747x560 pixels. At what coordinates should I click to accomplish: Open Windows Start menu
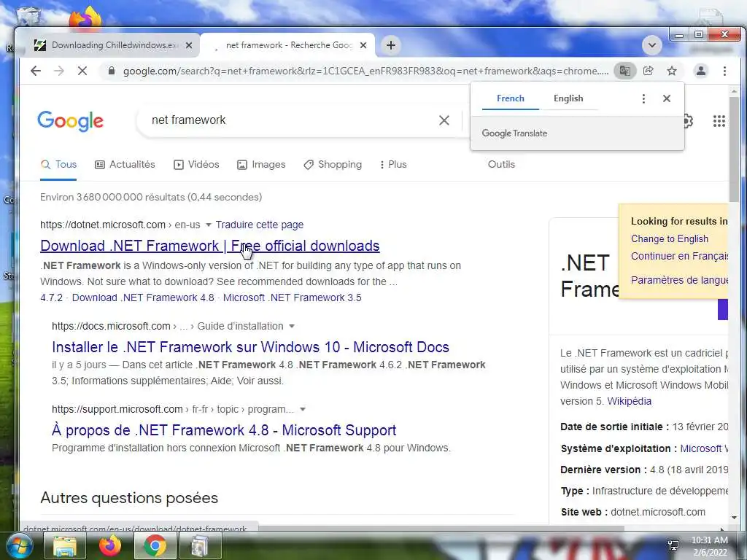[x=19, y=545]
